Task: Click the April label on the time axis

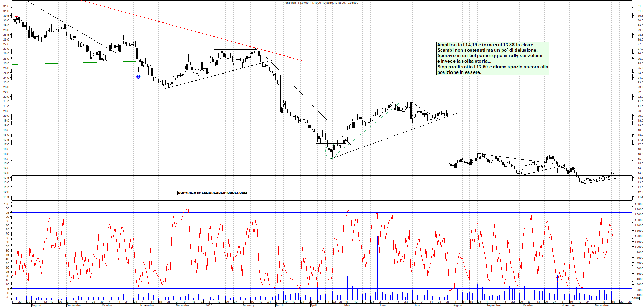Action: [x=313, y=305]
